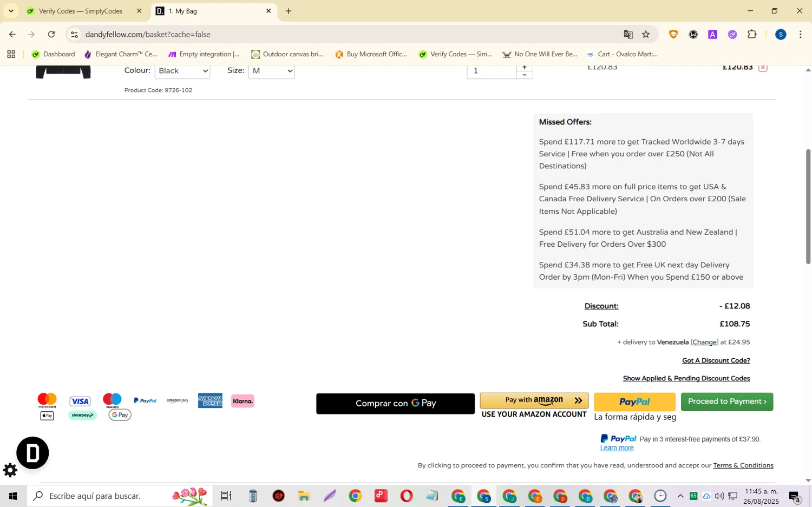Click the Maestro payment icon
The width and height of the screenshot is (812, 507).
pyautogui.click(x=112, y=401)
